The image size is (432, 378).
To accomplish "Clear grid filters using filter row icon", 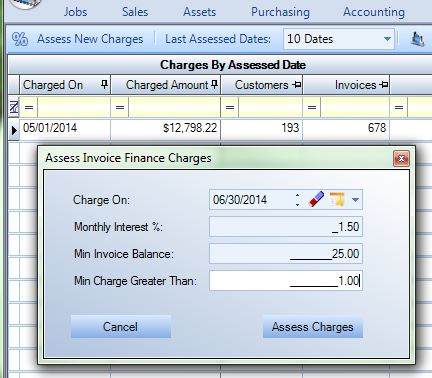I will (x=14, y=107).
